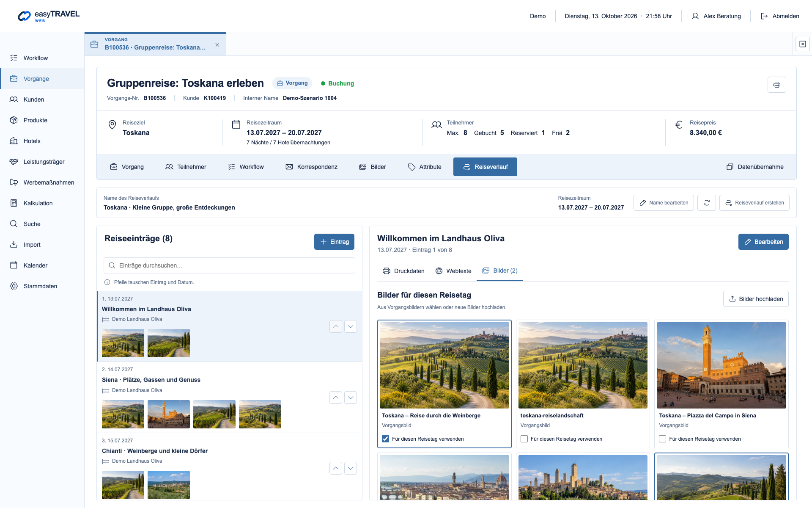Click the print icon in Vorgang header
The image size is (812, 508).
[x=776, y=85]
